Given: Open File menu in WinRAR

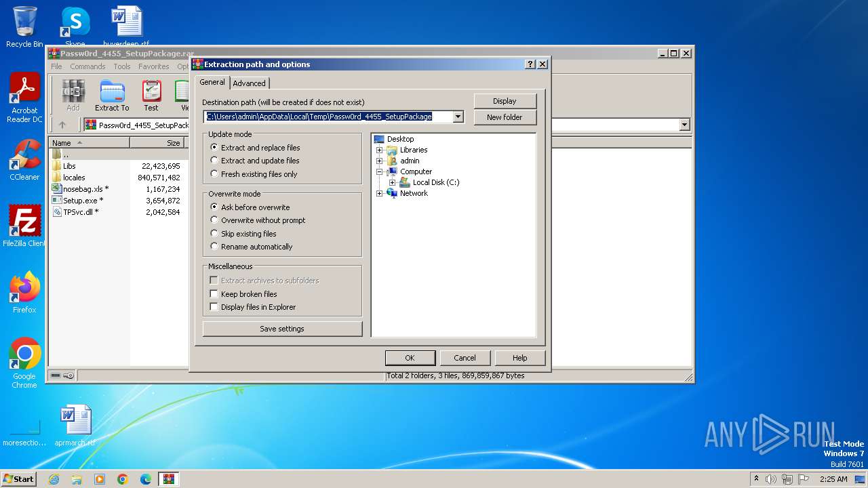Looking at the screenshot, I should pyautogui.click(x=56, y=66).
